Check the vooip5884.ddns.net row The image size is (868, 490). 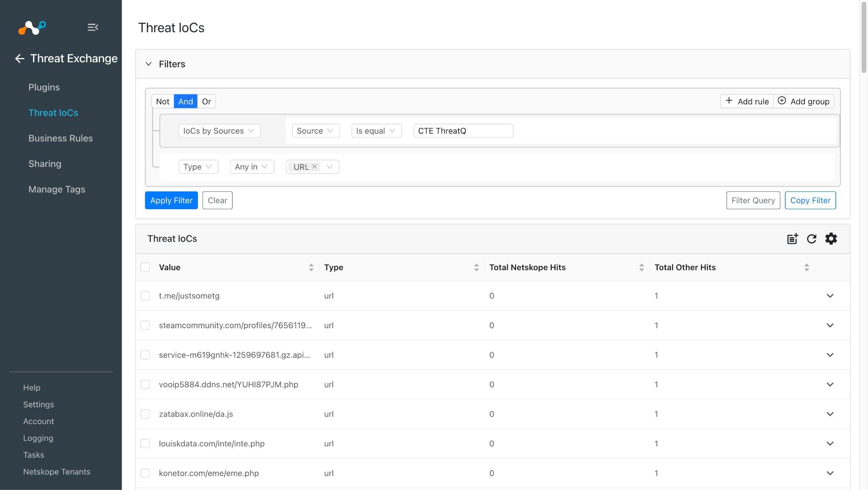click(x=145, y=385)
